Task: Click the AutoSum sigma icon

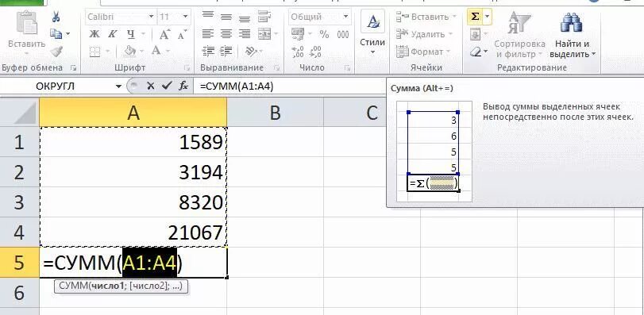Action: click(x=475, y=17)
